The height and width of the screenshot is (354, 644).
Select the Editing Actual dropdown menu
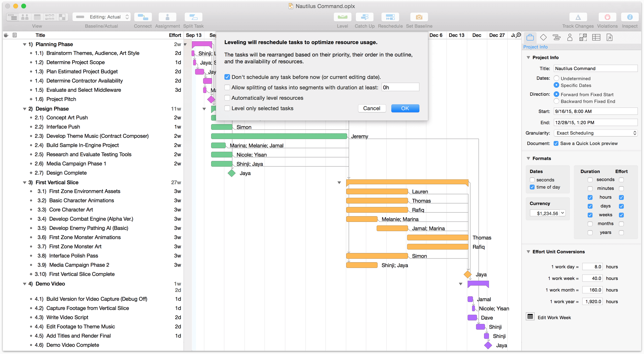click(x=102, y=18)
